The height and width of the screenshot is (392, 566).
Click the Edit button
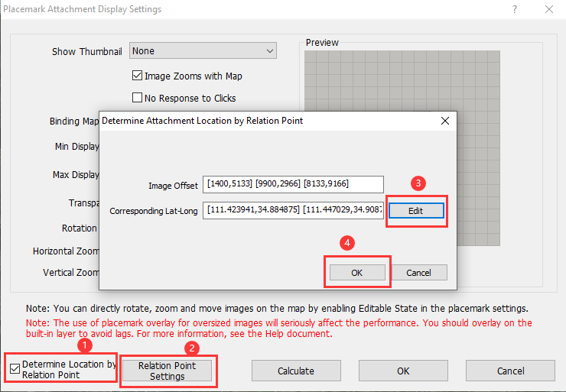416,211
